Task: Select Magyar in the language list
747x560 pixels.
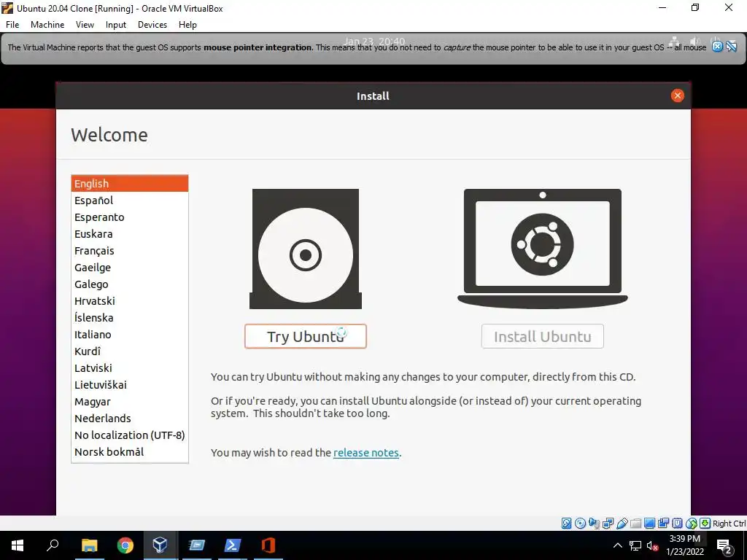Action: [130, 402]
